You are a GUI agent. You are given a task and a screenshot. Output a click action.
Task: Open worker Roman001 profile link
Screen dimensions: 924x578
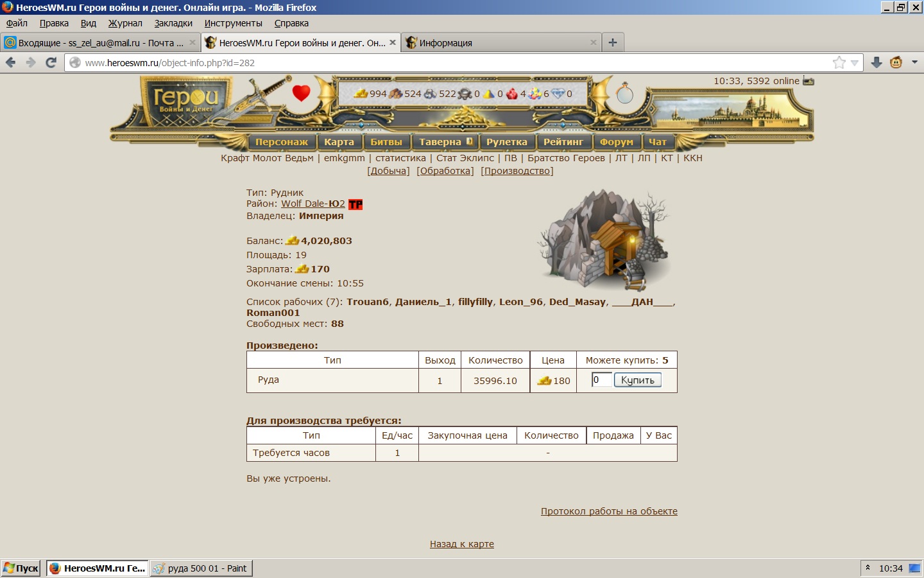point(273,313)
